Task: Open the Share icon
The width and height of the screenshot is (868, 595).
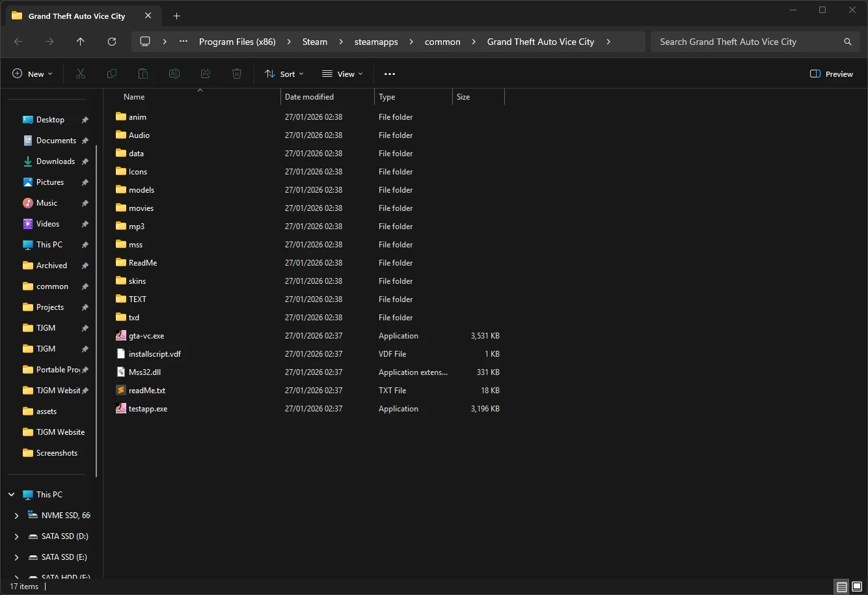Action: tap(205, 74)
